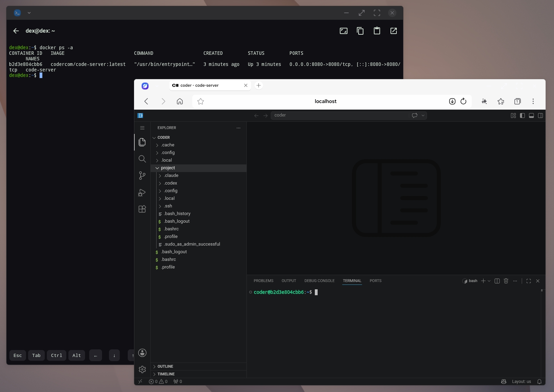Viewport: 554px width, 392px height.
Task: Expand the OUTLINE section
Action: click(199, 366)
